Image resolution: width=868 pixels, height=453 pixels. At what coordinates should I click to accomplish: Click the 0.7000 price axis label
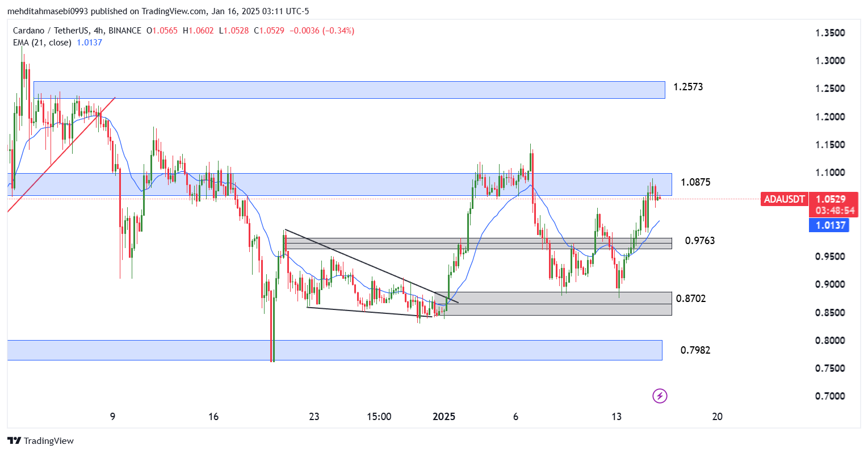click(x=830, y=396)
